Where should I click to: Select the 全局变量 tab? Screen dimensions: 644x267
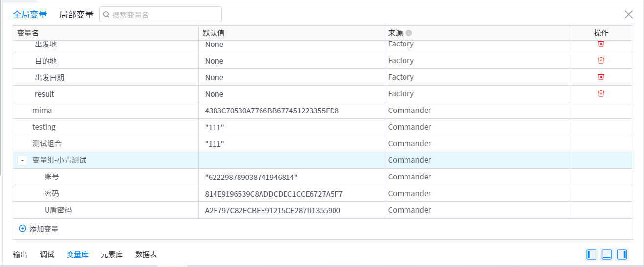click(x=30, y=15)
